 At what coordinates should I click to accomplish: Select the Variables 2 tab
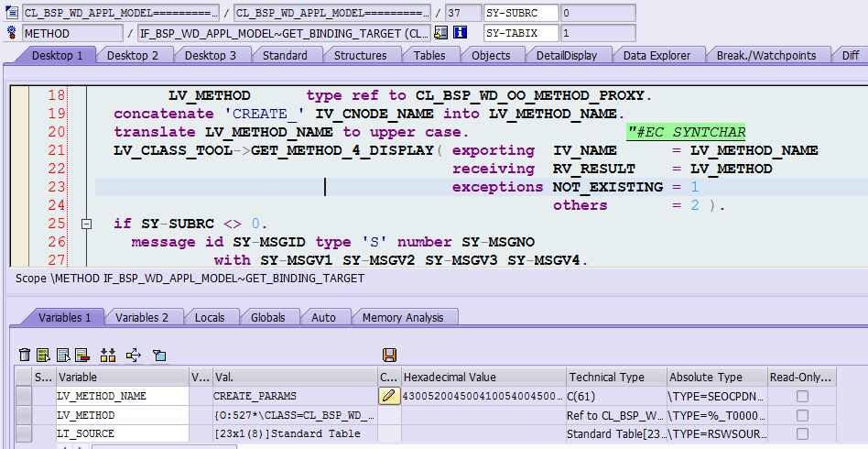click(142, 318)
